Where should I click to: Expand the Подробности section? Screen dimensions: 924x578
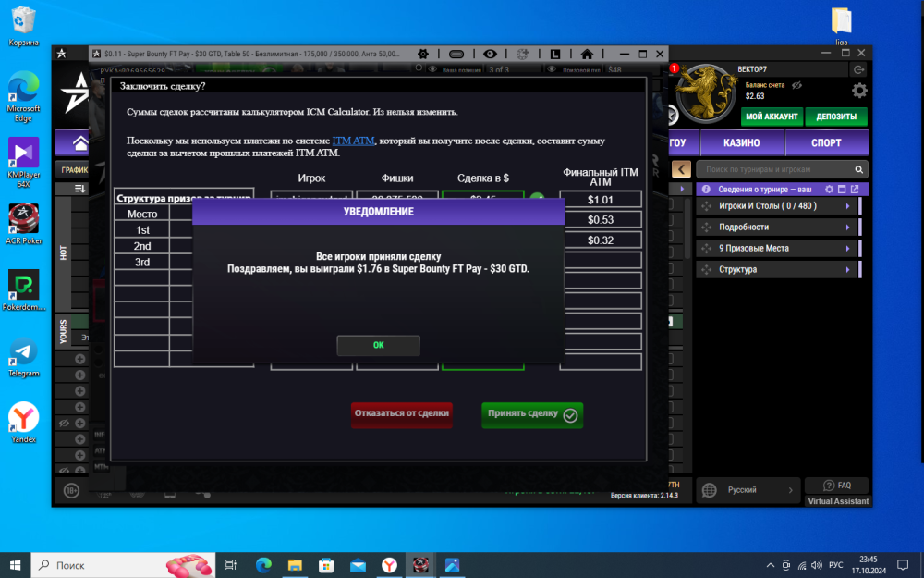(x=776, y=227)
